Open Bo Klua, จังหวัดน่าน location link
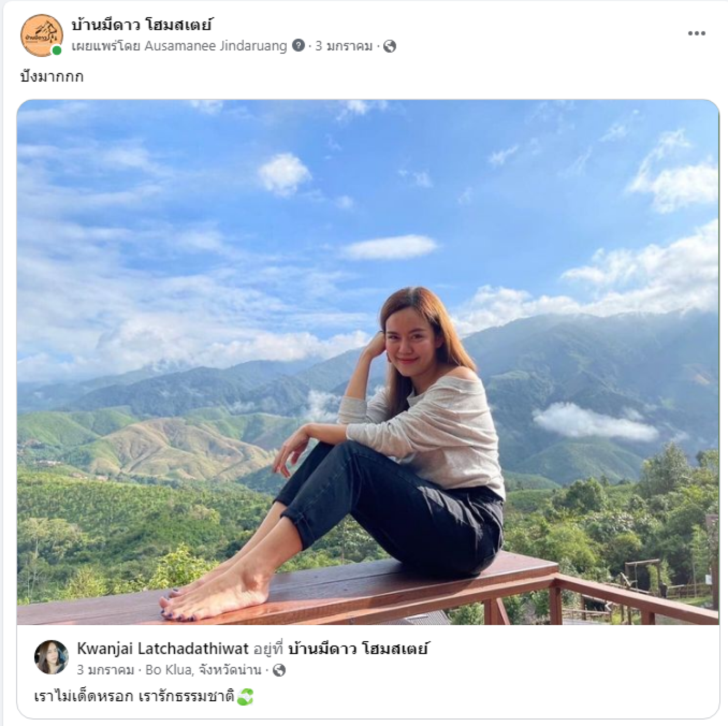Image resolution: width=728 pixels, height=726 pixels. pyautogui.click(x=203, y=670)
